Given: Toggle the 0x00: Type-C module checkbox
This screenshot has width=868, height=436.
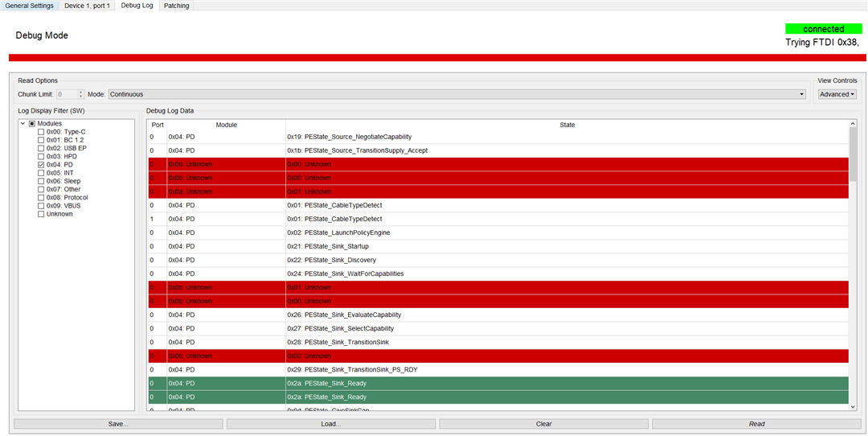Looking at the screenshot, I should (41, 132).
